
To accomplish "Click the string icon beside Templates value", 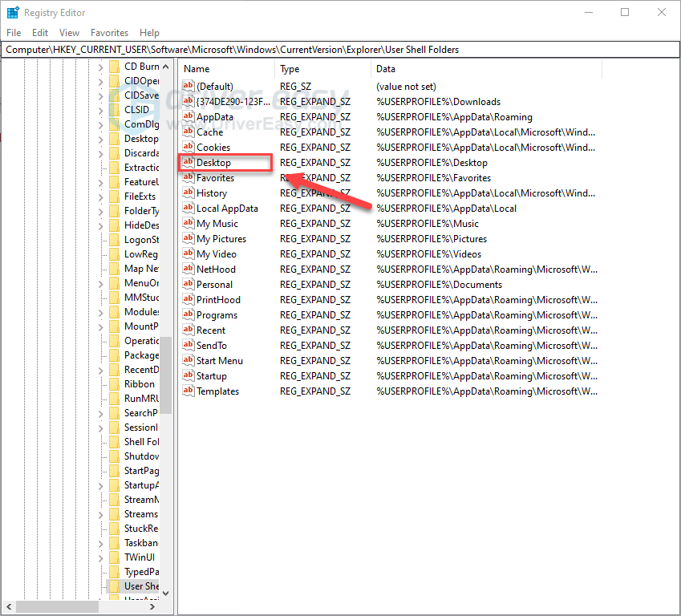I will pyautogui.click(x=188, y=391).
